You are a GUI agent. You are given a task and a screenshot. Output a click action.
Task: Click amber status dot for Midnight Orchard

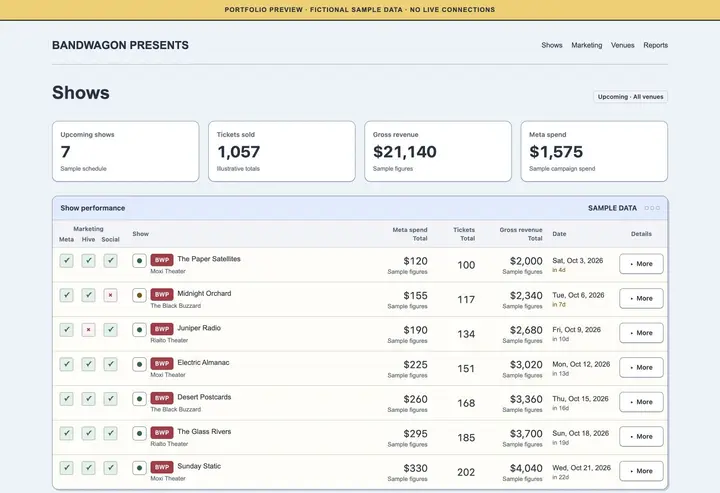pos(139,295)
